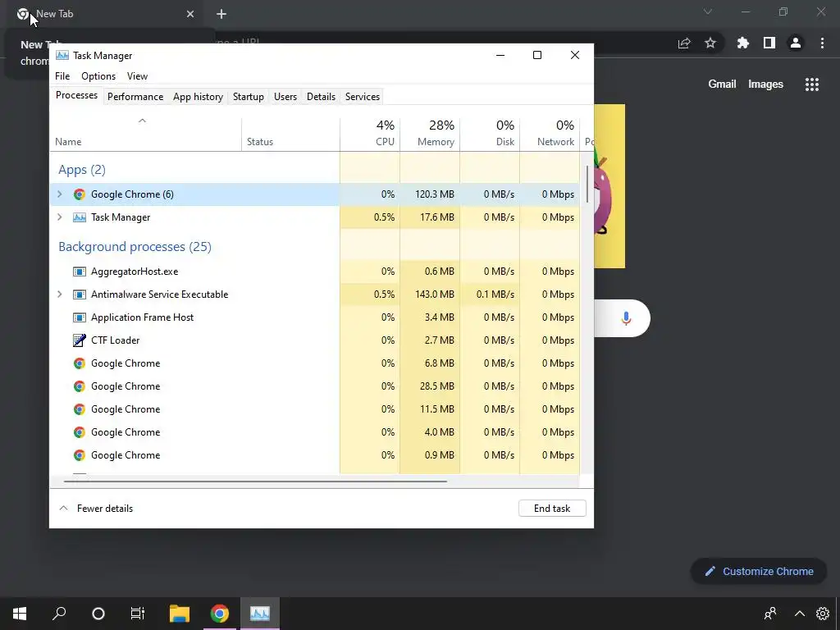The width and height of the screenshot is (840, 630).
Task: Sort by the Network column header
Action: coord(550,135)
